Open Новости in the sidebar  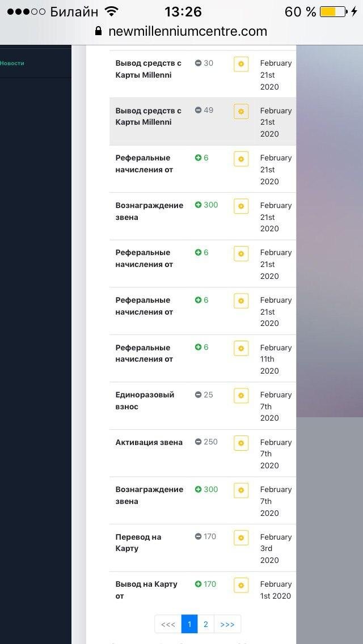click(12, 63)
